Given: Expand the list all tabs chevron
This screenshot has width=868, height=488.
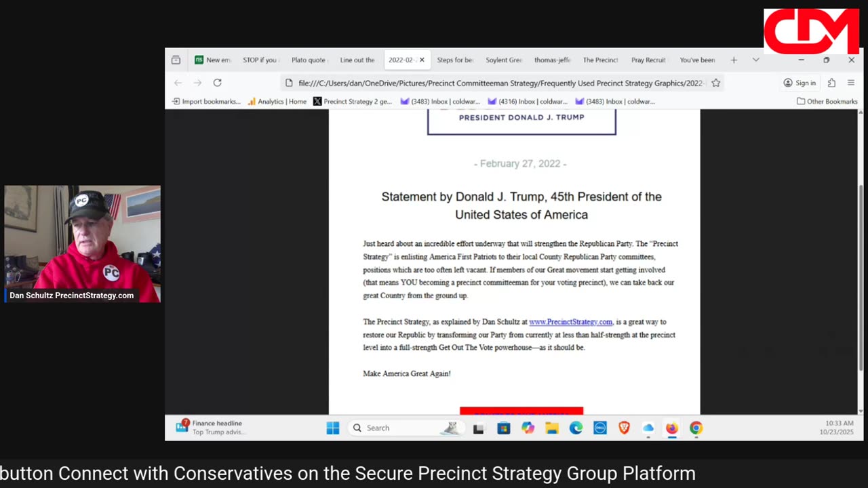Looking at the screenshot, I should tap(755, 60).
